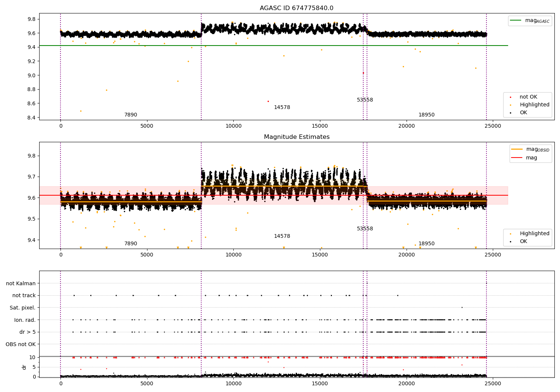Image resolution: width=560 pixels, height=392 pixels.
Task: Click the 9.7 tick label on Magnitude Estimates y-axis
Action: point(32,177)
